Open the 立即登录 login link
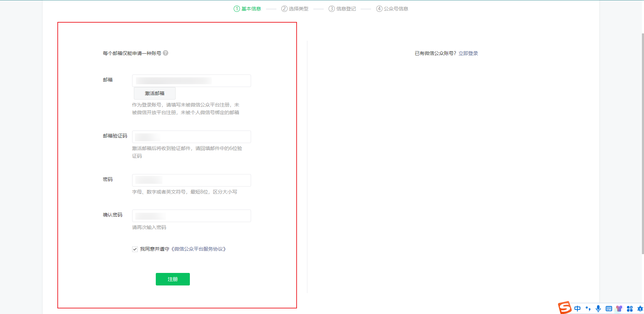 click(468, 53)
